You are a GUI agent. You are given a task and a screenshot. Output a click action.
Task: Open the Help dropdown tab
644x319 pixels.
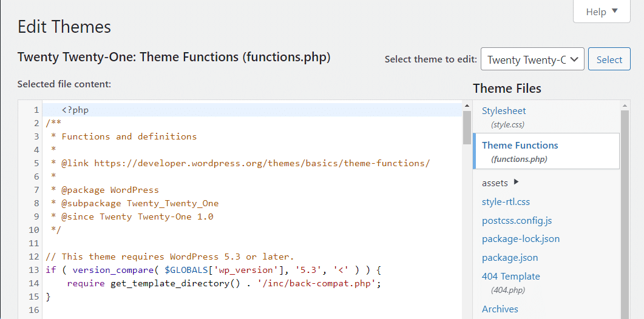(x=602, y=12)
